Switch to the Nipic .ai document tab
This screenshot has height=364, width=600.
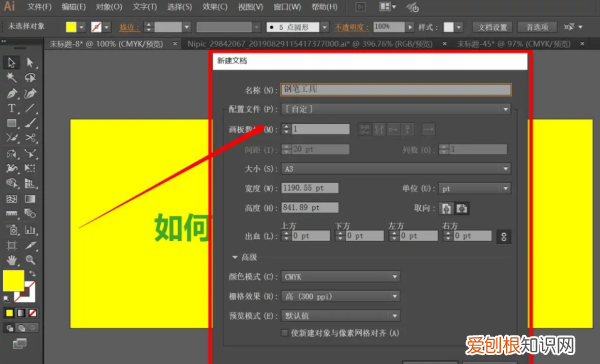click(x=310, y=44)
